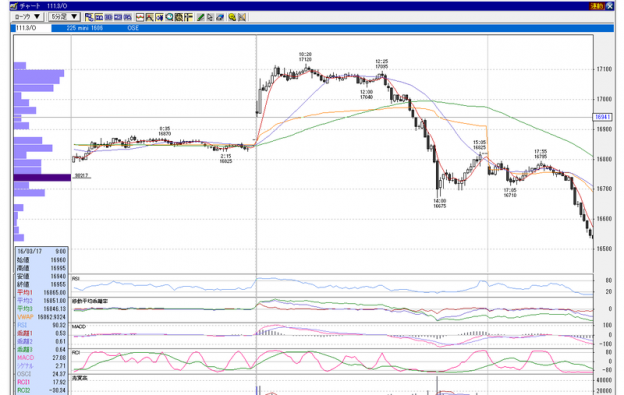Click the red line chart indicator icon

pos(140,17)
